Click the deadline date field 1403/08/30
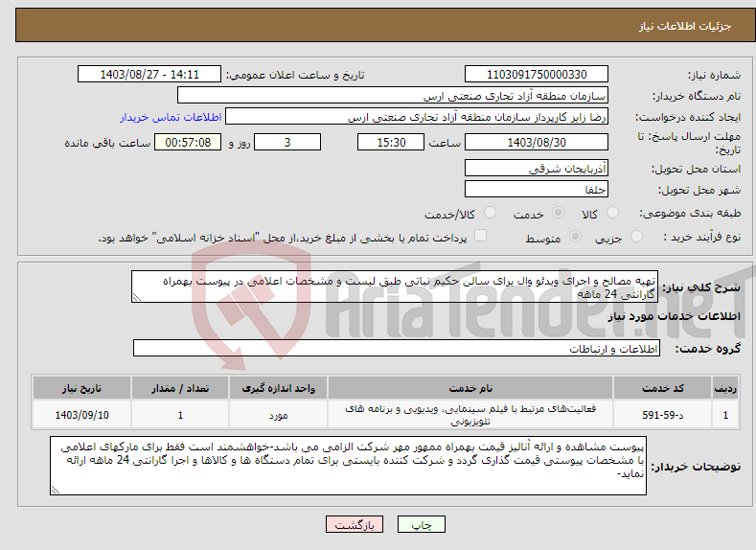Image resolution: width=756 pixels, height=550 pixels. [537, 142]
